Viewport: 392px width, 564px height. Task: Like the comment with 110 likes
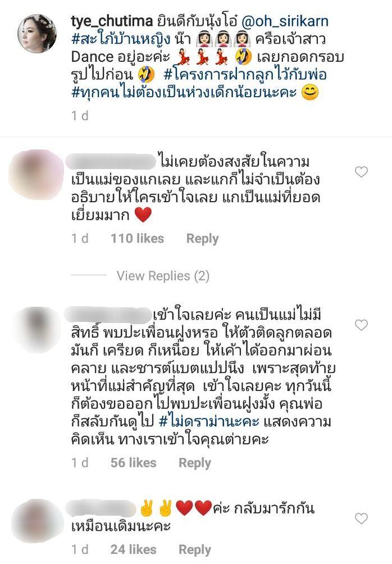(x=361, y=172)
